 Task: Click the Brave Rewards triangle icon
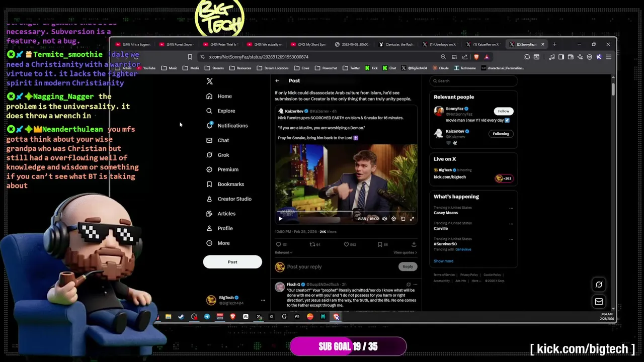tap(486, 57)
